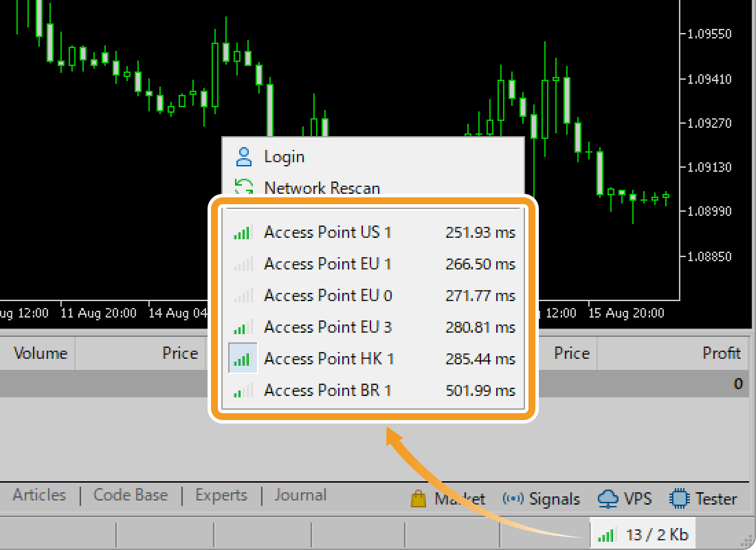Sort by the Volume column header
Image resolution: width=756 pixels, height=550 pixels.
pyautogui.click(x=40, y=353)
